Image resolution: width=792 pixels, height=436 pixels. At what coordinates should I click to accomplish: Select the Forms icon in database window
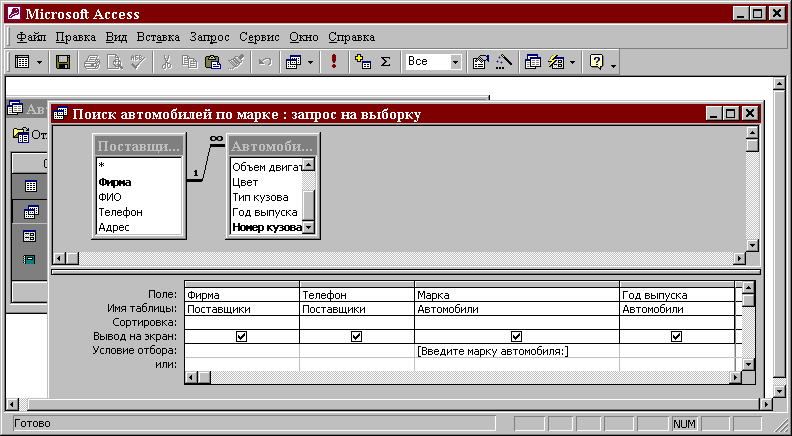coord(30,236)
